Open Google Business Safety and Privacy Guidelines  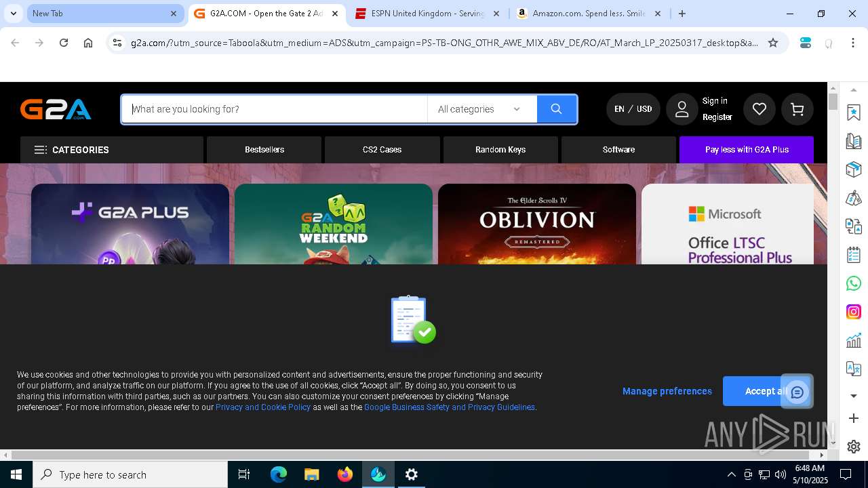[450, 407]
